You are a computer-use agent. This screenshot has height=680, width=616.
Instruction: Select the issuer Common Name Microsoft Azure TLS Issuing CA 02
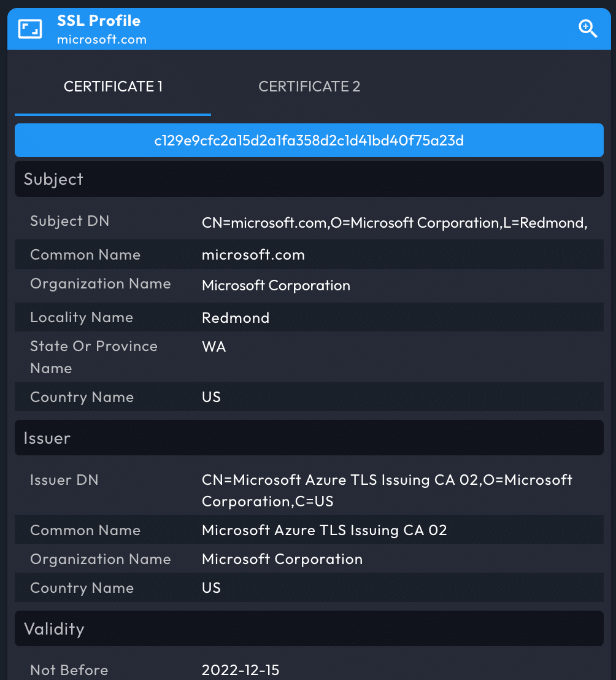pos(324,530)
